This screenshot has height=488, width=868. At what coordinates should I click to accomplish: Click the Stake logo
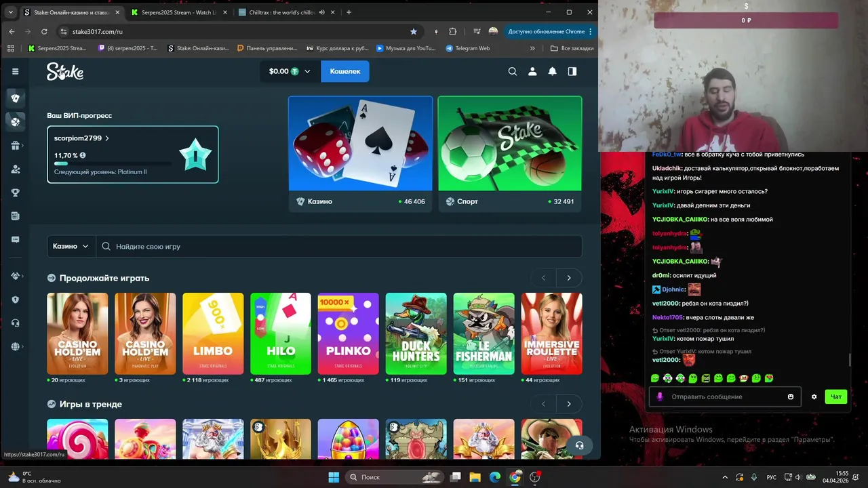point(65,71)
